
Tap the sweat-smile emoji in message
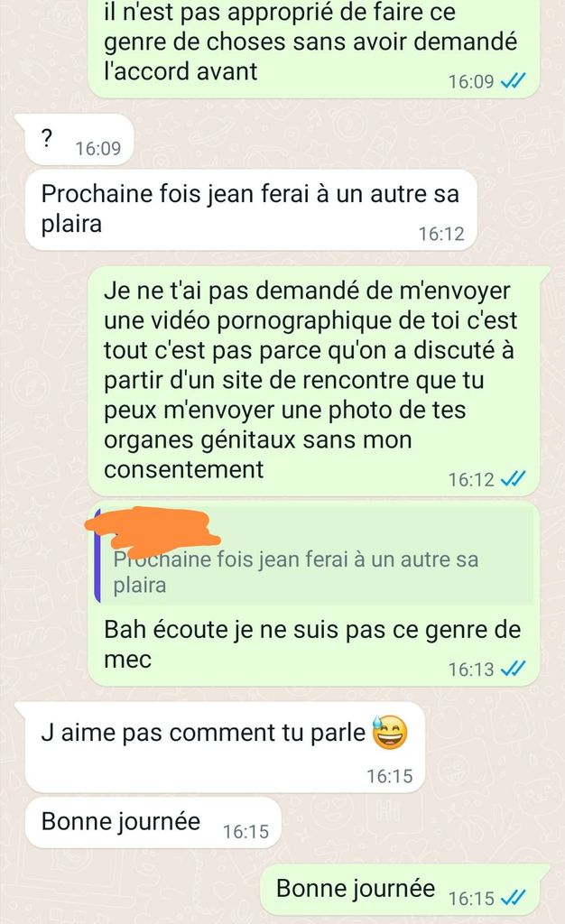click(x=389, y=733)
